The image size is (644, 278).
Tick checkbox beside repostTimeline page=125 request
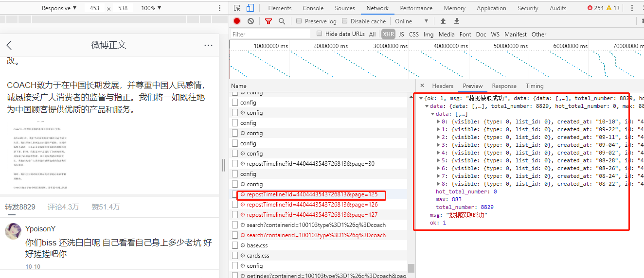[235, 194]
